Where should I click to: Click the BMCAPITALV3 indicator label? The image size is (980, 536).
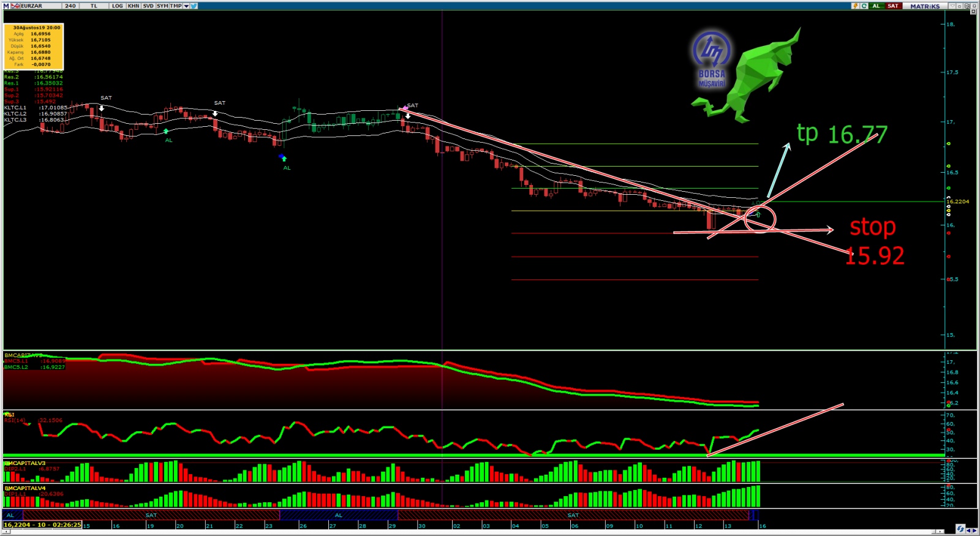click(x=24, y=463)
